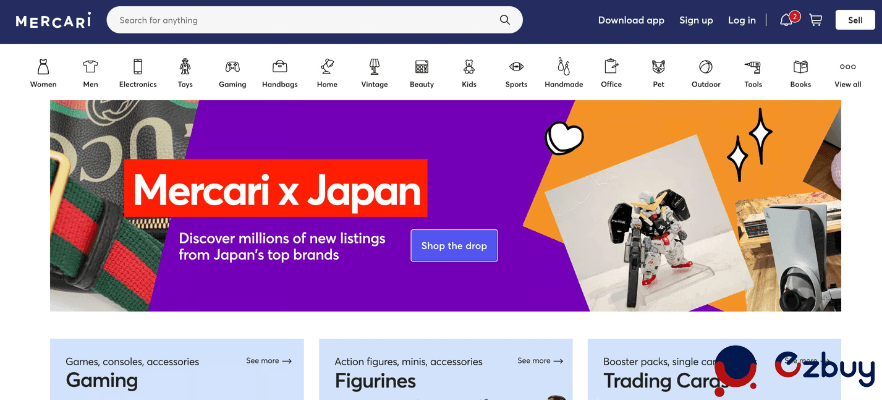Open the Figurines section heading
Image resolution: width=882 pixels, height=400 pixels.
[375, 381]
